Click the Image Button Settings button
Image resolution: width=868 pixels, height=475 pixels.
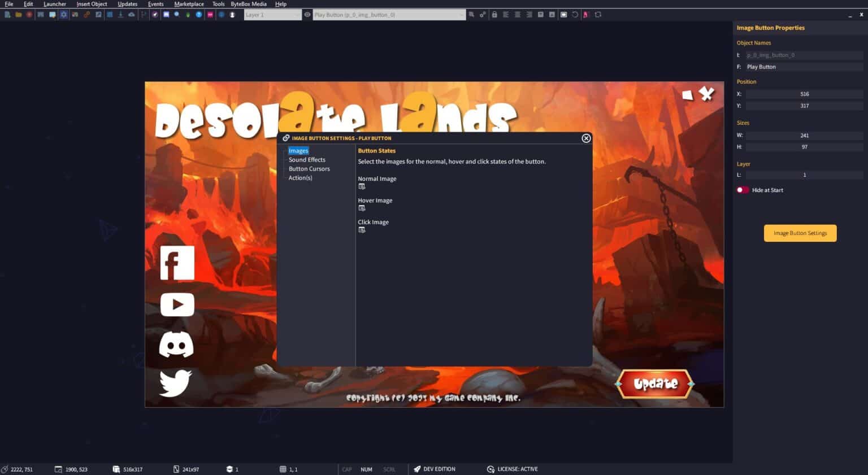(800, 233)
